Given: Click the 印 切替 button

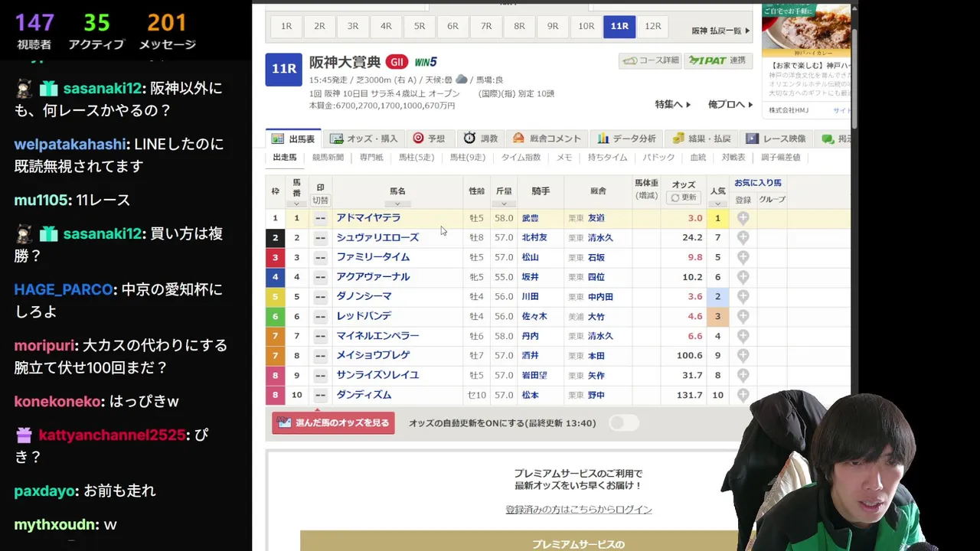Looking at the screenshot, I should pyautogui.click(x=320, y=201).
